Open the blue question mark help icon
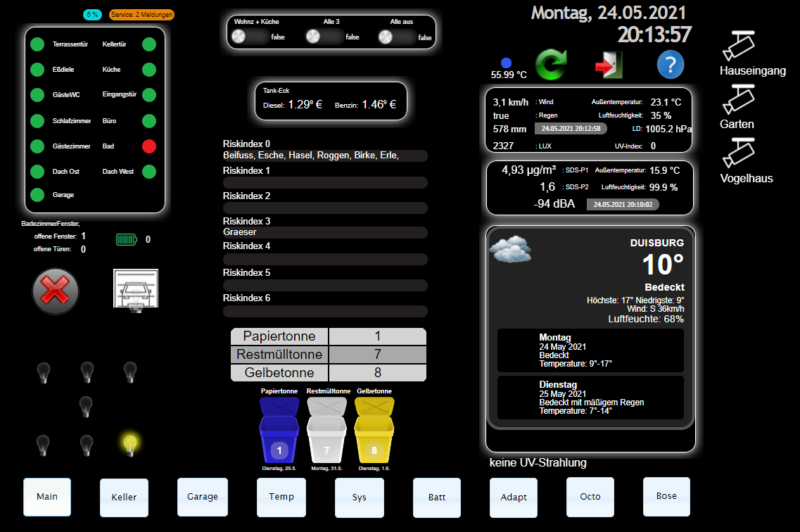 pos(671,65)
